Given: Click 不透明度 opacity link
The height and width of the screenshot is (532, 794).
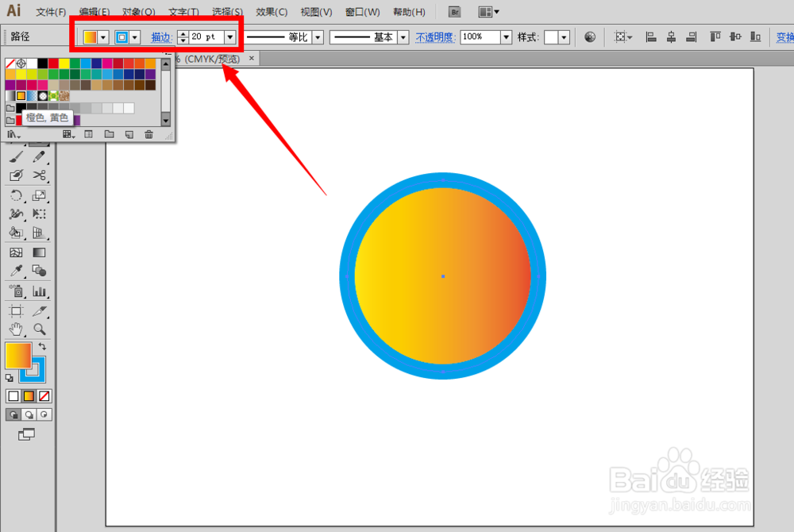Looking at the screenshot, I should pos(435,37).
